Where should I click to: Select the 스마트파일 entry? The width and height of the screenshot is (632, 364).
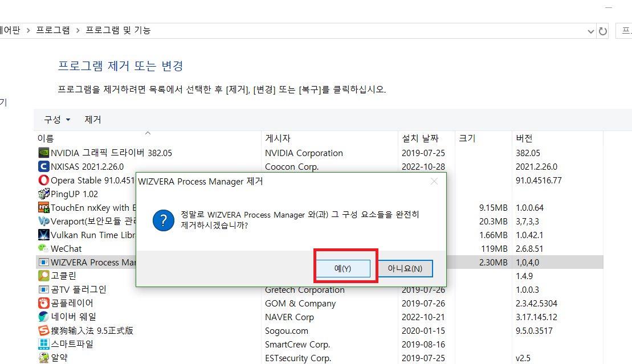point(72,344)
